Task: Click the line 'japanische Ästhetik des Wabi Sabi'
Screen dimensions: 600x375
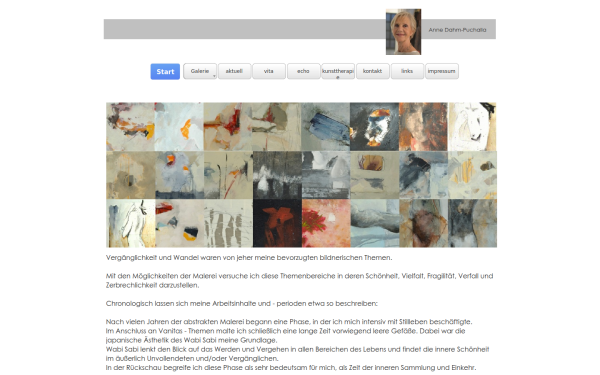Action: [191, 340]
